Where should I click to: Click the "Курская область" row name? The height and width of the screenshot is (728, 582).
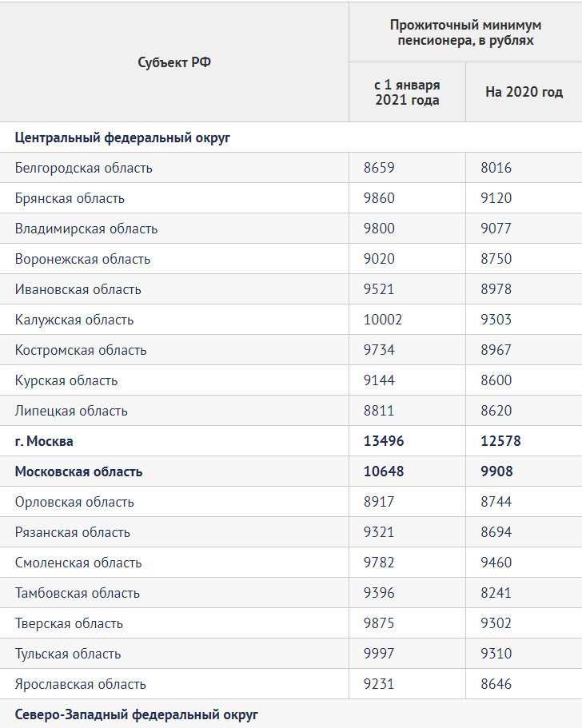(x=66, y=380)
